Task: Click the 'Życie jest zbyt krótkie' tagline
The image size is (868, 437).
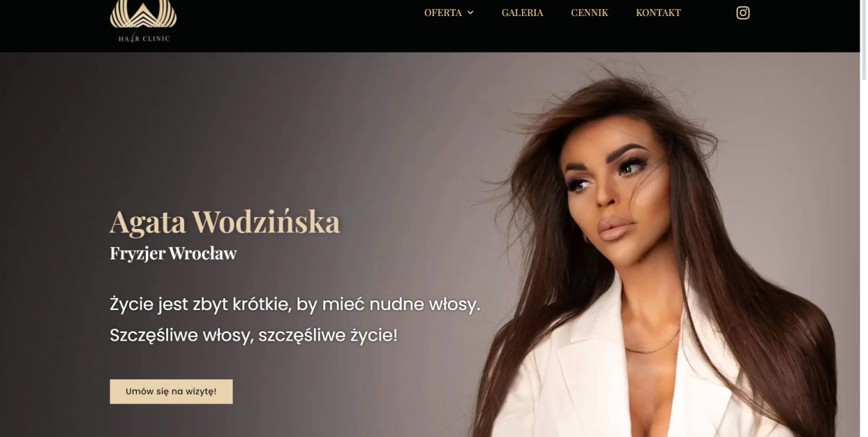Action: tap(295, 304)
